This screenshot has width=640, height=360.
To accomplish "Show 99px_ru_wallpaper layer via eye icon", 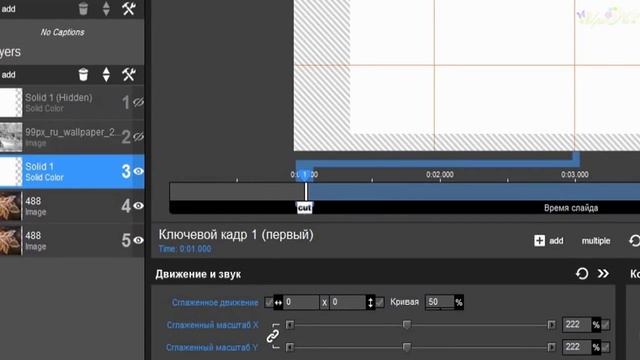I will click(138, 136).
